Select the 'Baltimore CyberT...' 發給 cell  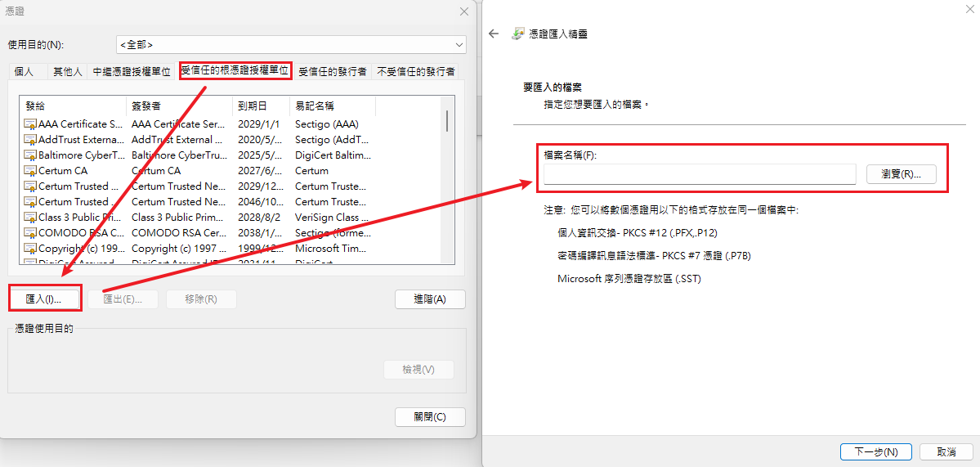tap(81, 155)
